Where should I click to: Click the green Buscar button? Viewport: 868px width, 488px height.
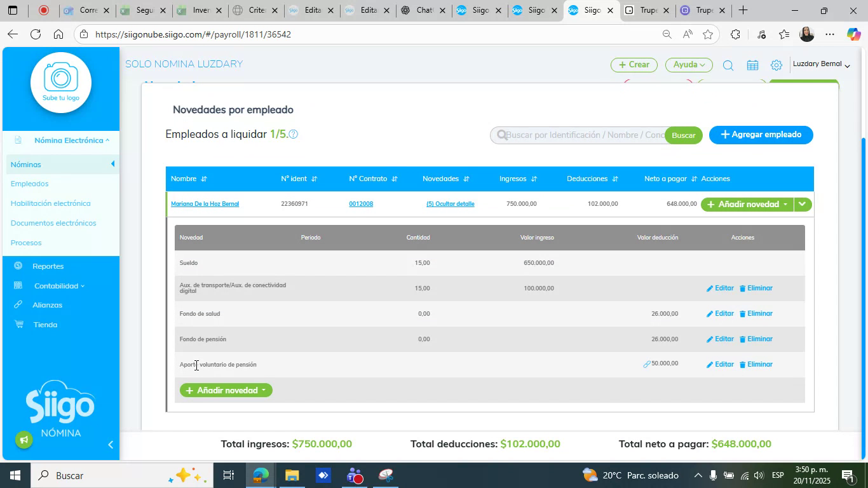684,135
